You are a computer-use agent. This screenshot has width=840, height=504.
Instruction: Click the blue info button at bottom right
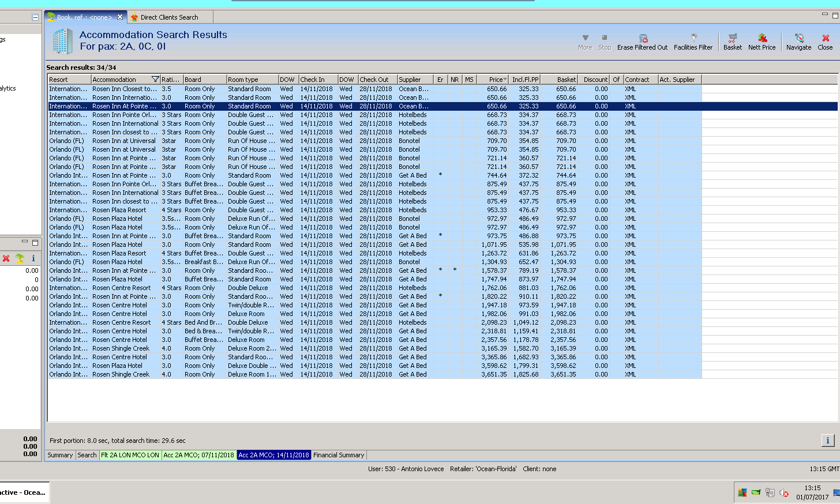tap(827, 441)
